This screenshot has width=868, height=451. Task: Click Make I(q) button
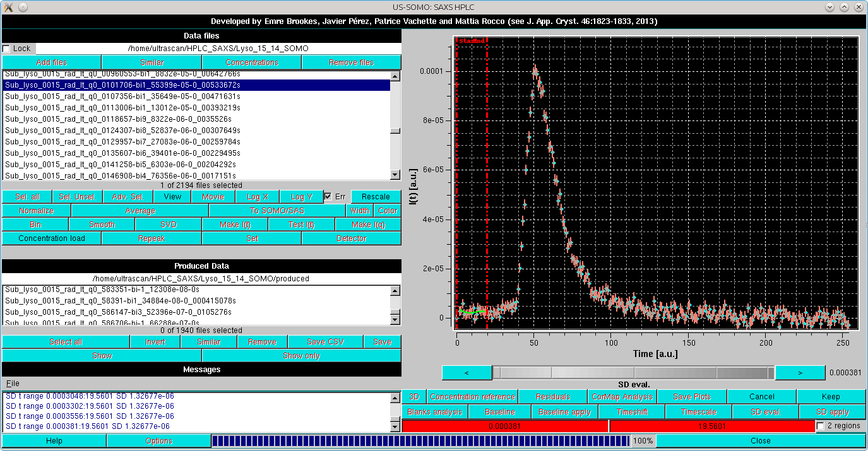point(368,225)
